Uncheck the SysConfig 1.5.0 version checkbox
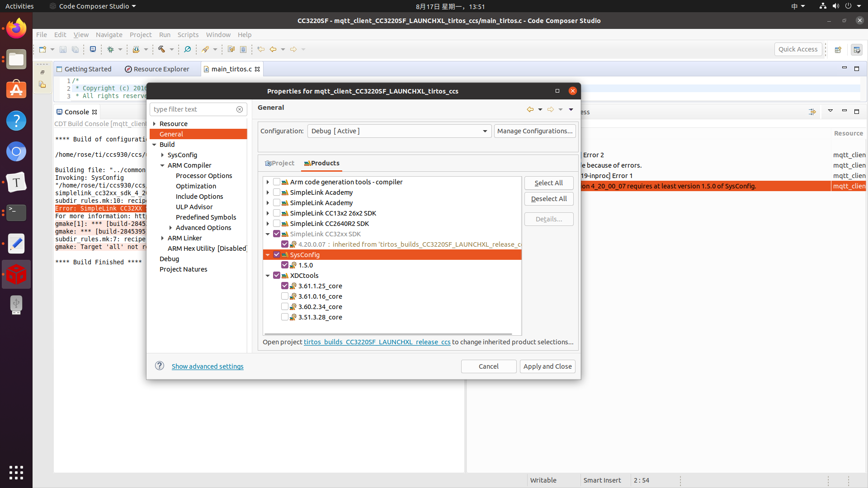The width and height of the screenshot is (868, 488). (x=285, y=265)
